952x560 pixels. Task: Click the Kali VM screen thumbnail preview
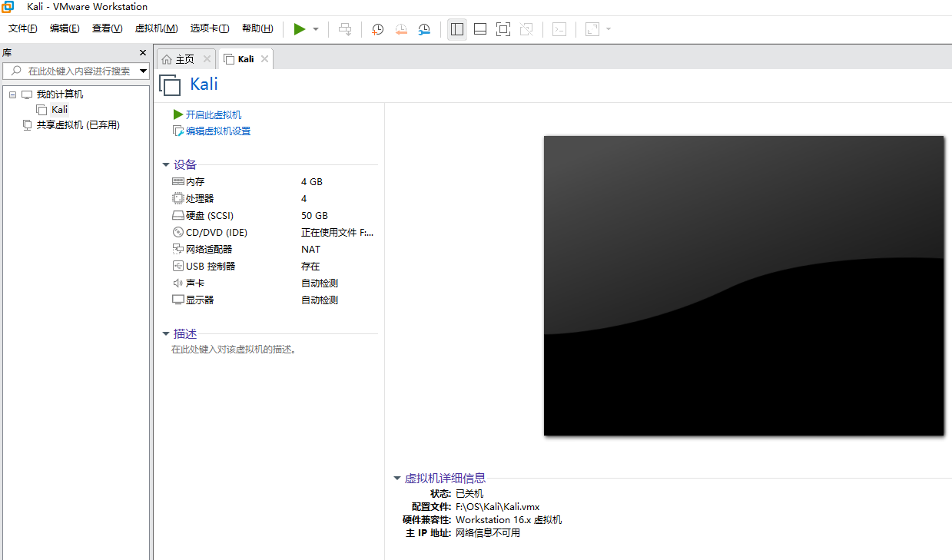[x=744, y=286]
